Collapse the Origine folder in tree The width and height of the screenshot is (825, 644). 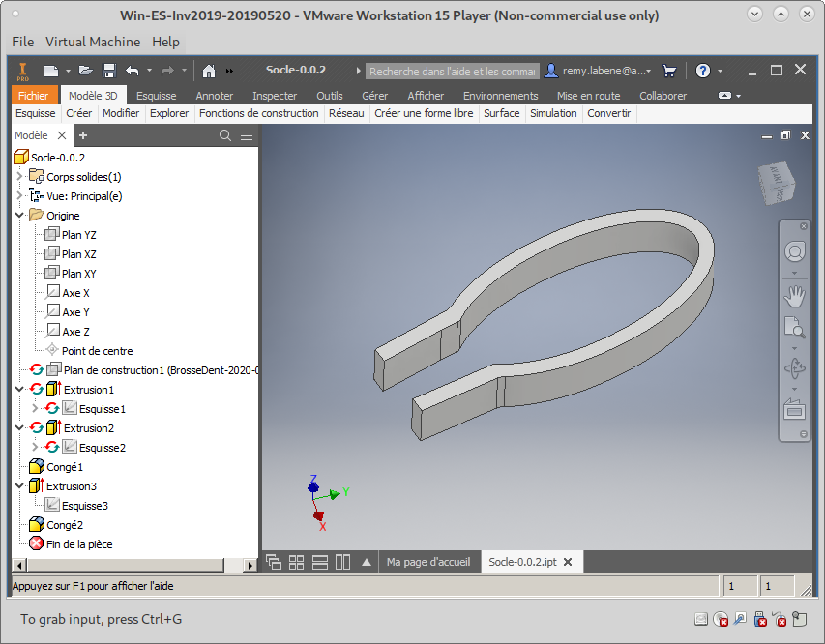20,216
